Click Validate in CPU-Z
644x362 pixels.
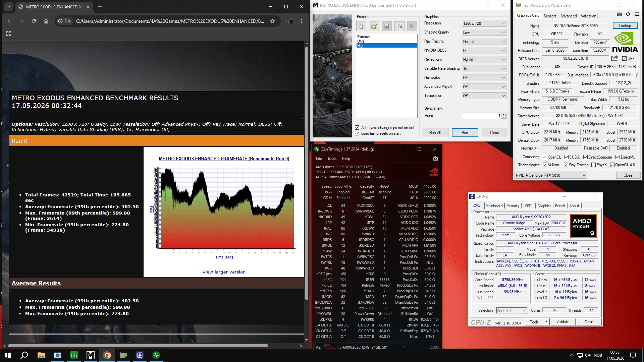pyautogui.click(x=563, y=322)
